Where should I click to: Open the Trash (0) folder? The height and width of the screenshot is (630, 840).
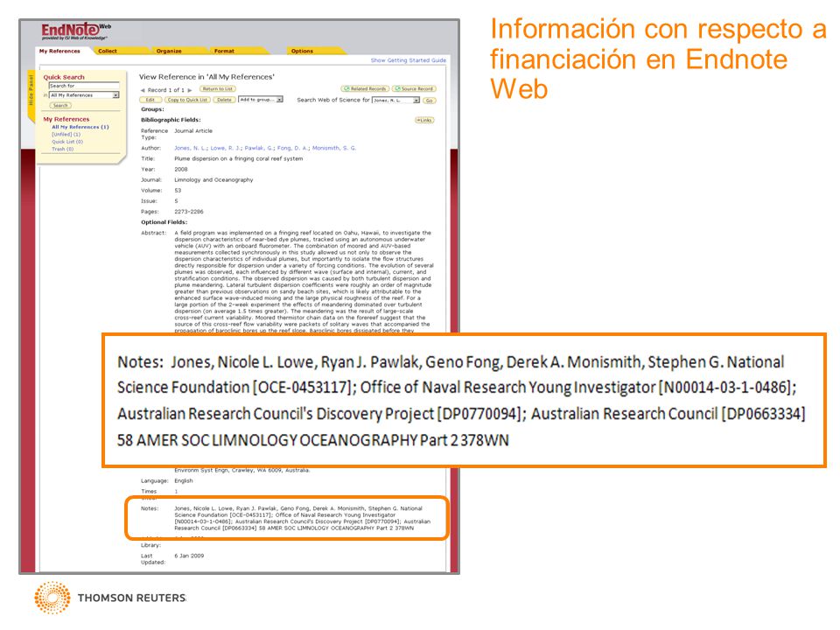(63, 149)
